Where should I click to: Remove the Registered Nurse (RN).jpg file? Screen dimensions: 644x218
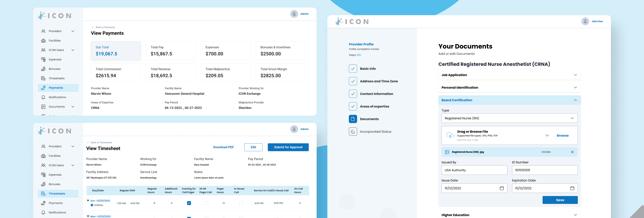click(572, 152)
